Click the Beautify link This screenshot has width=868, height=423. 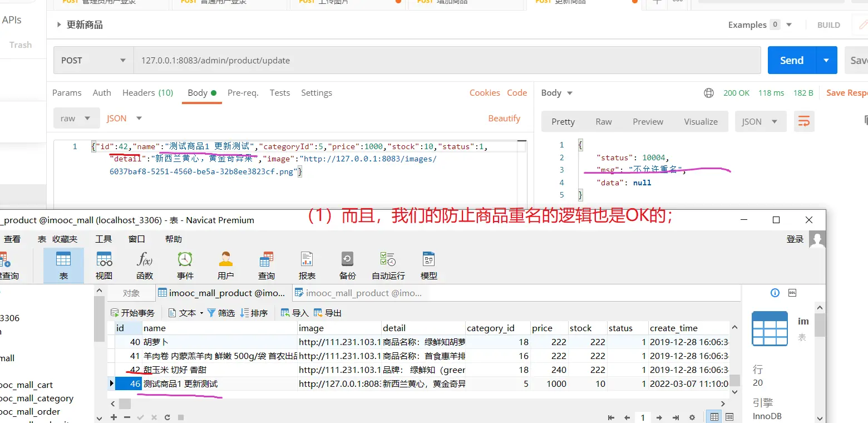pos(504,118)
